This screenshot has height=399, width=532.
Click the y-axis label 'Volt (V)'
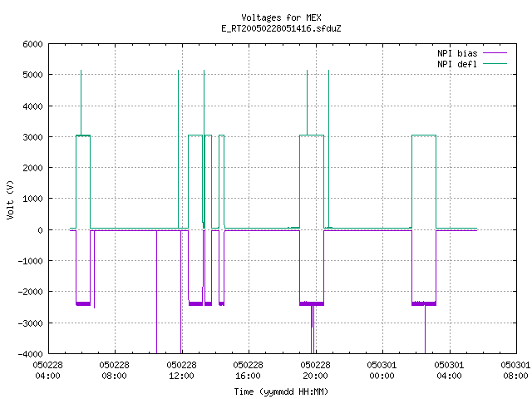10,199
